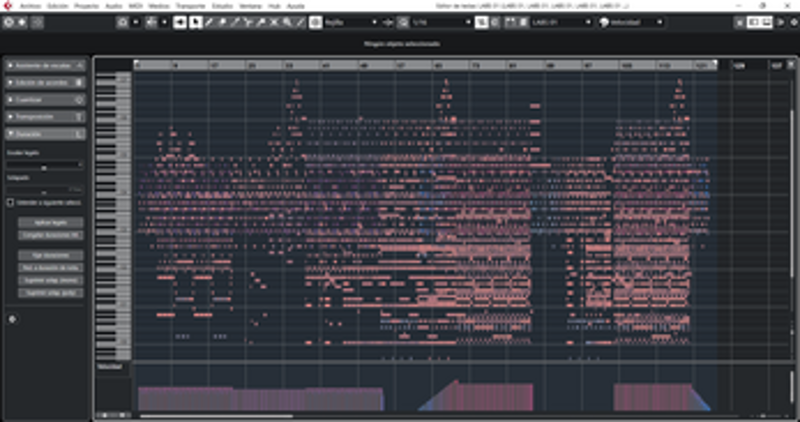This screenshot has height=422, width=800.
Task: Select the Erase tool in the toolbar
Action: pos(221,21)
